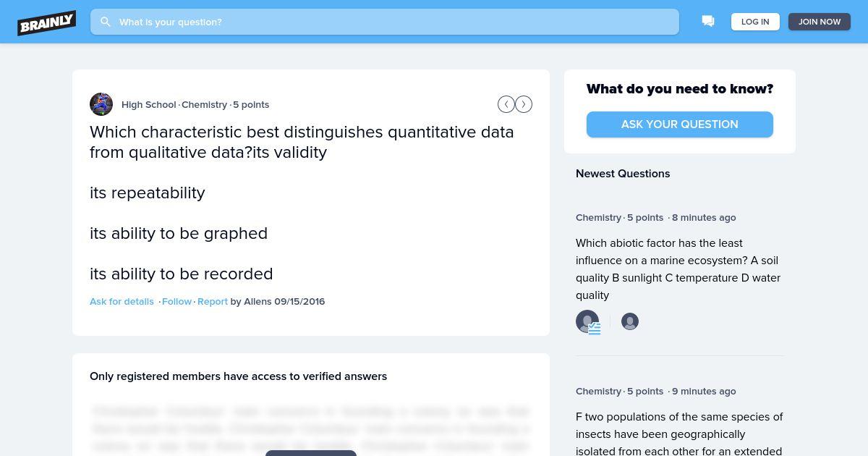
Task: Click second answerer avatar under abiotic question
Action: click(x=630, y=321)
